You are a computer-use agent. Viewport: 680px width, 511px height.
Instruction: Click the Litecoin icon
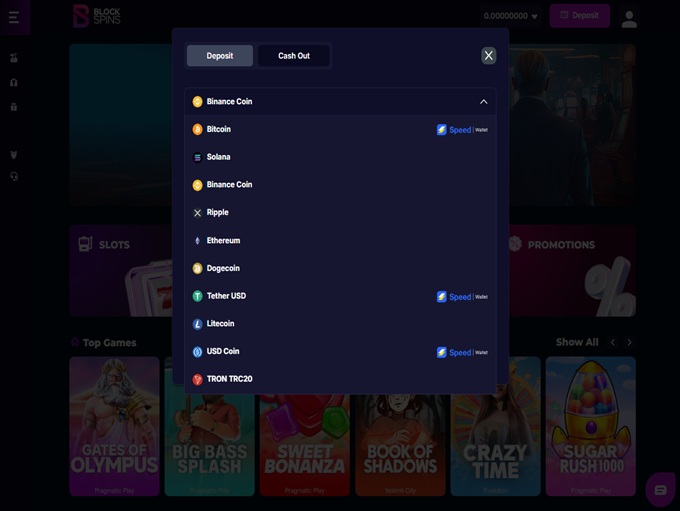click(x=197, y=324)
